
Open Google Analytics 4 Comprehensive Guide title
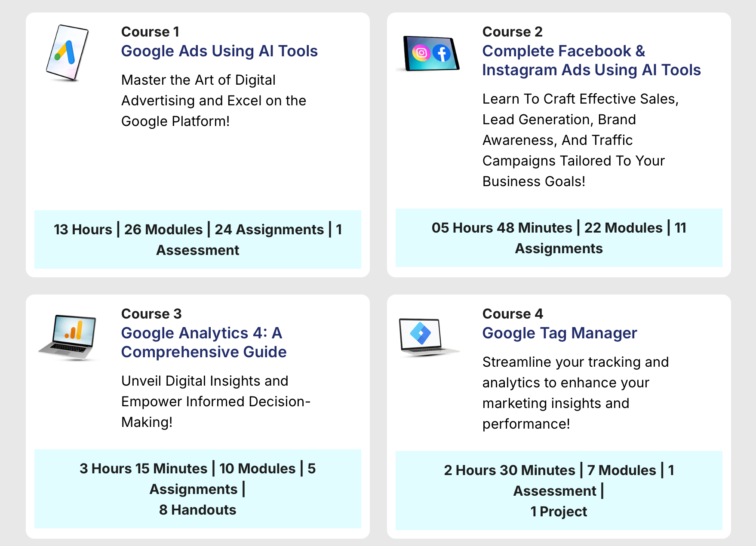[x=204, y=342]
